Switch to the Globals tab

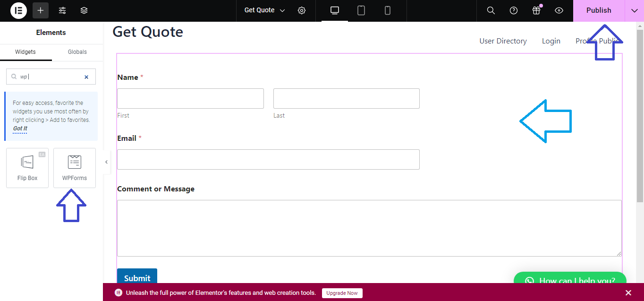pyautogui.click(x=77, y=52)
